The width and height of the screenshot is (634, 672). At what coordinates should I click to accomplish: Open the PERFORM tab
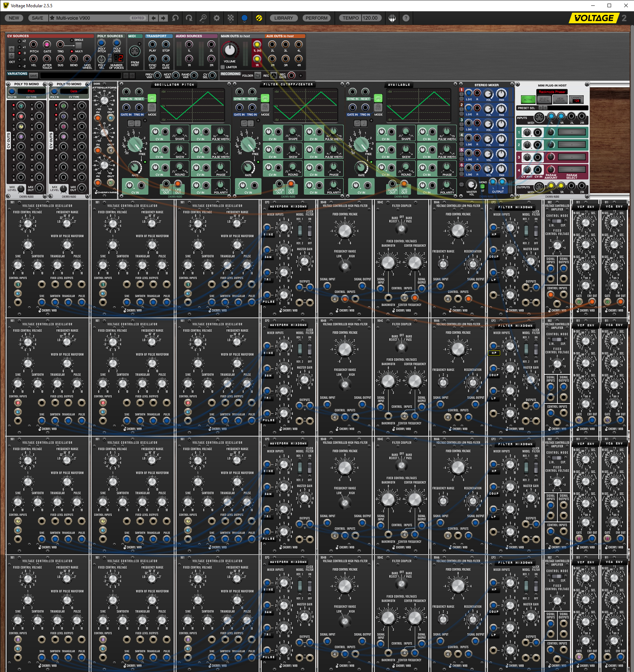tap(316, 18)
